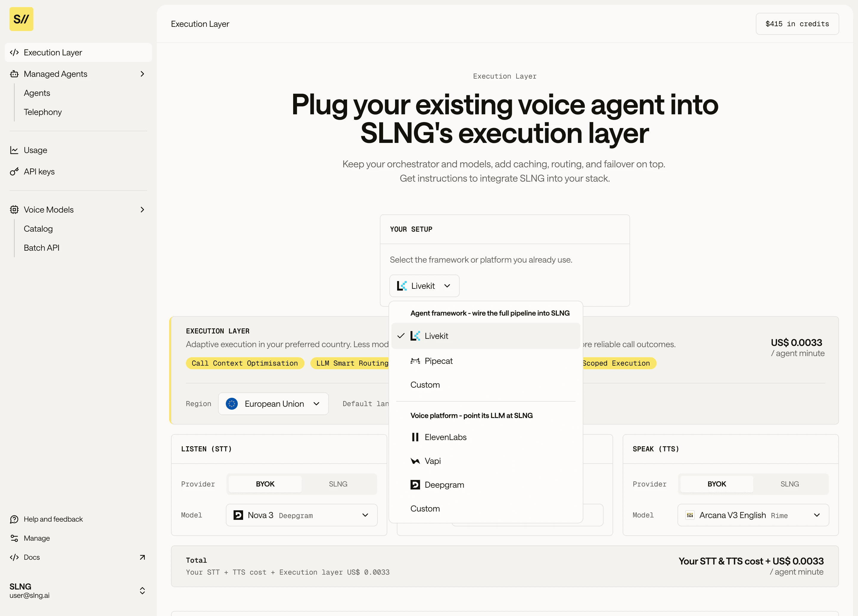
Task: Choose Pipecat in the framework menu
Action: pos(486,361)
